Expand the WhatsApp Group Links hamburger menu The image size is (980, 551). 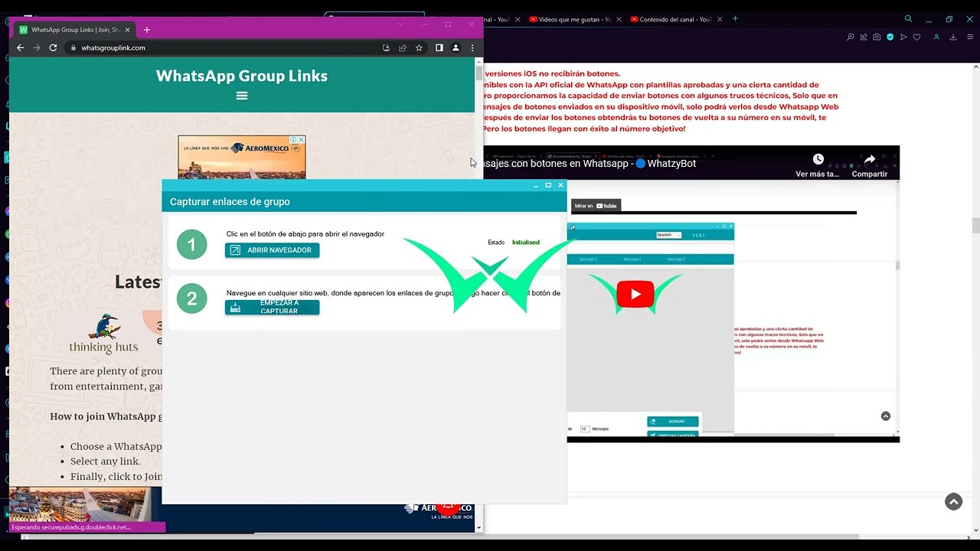tap(242, 96)
